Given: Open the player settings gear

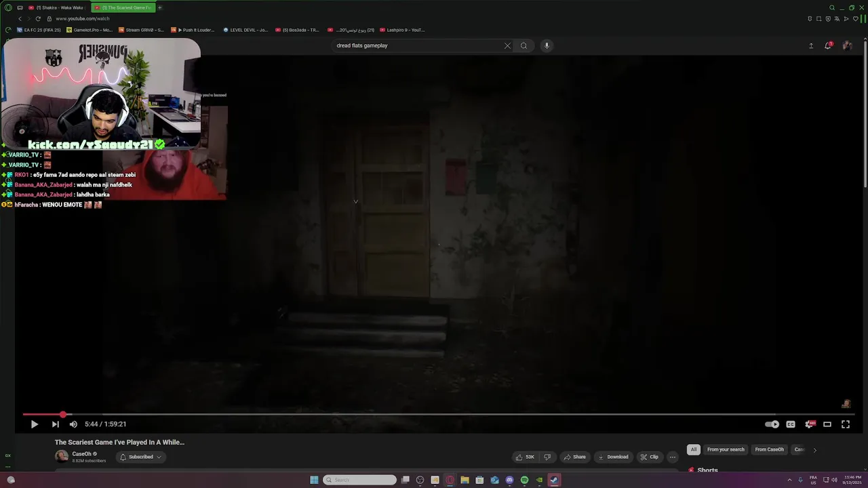Looking at the screenshot, I should coord(809,424).
